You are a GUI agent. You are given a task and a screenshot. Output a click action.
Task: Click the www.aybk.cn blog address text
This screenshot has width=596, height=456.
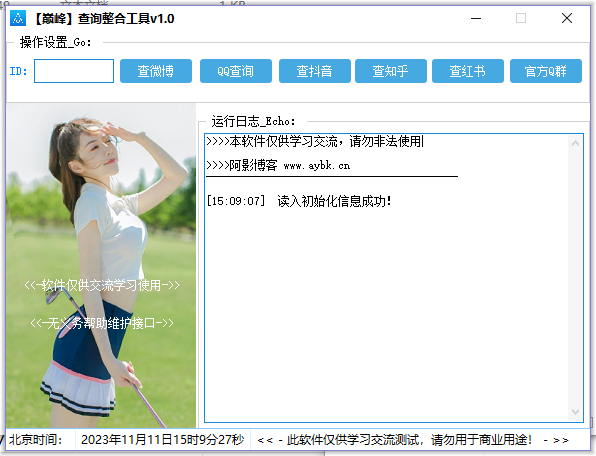pyautogui.click(x=317, y=166)
